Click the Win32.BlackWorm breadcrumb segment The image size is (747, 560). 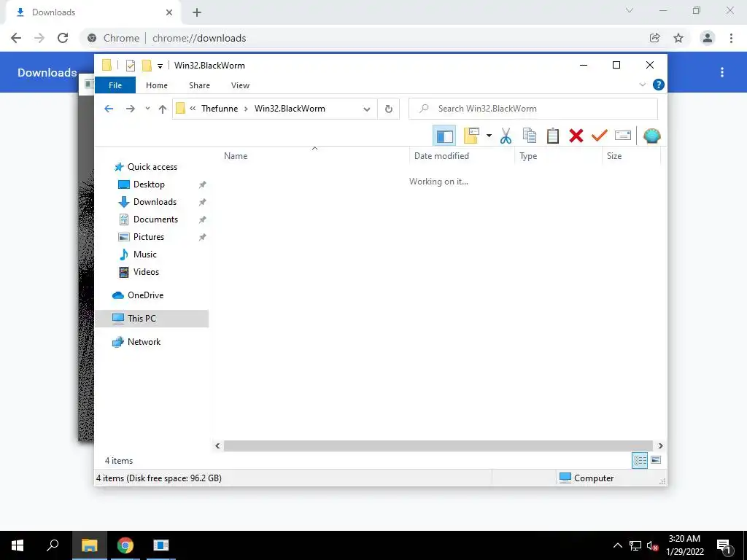[x=290, y=109]
